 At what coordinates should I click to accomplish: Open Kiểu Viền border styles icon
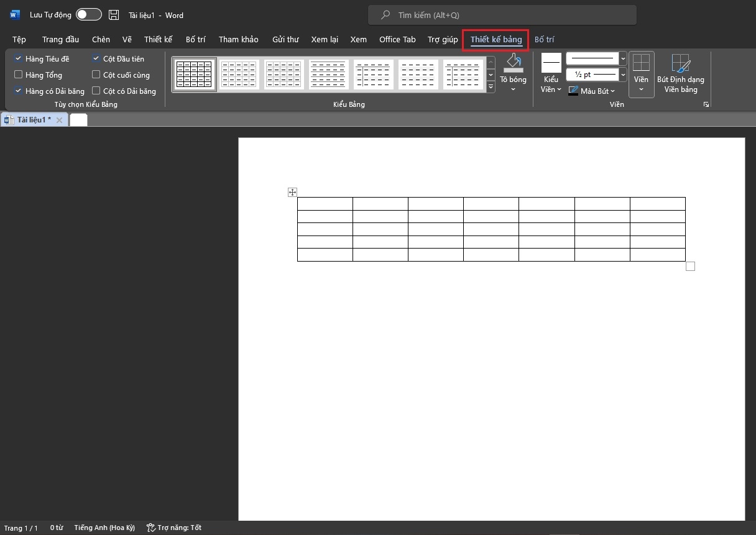[x=551, y=63]
